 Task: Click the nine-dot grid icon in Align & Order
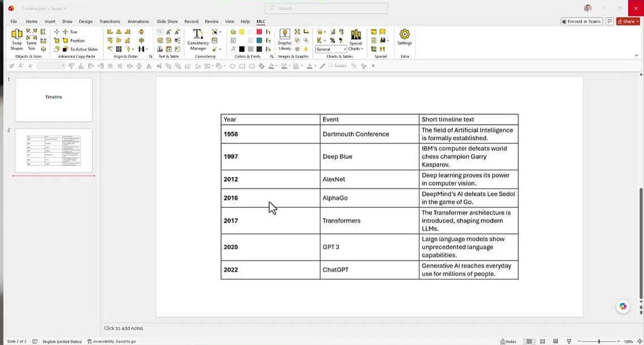118,49
